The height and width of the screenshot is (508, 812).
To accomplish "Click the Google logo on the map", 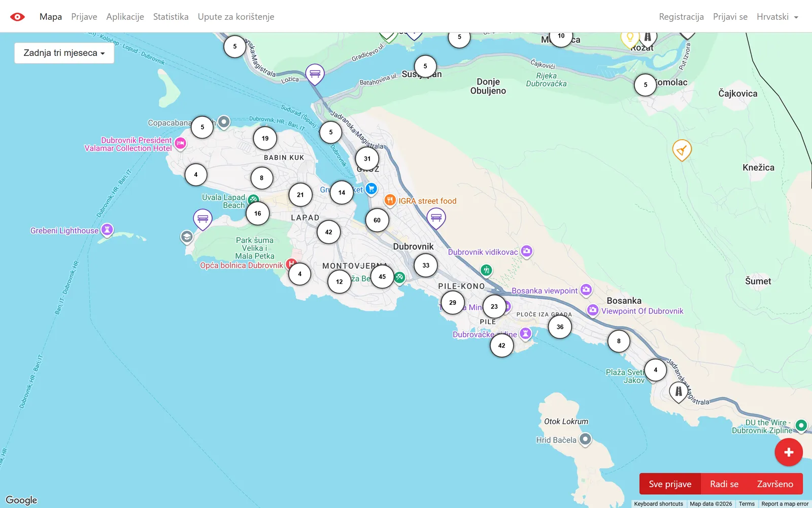I will coord(21,500).
